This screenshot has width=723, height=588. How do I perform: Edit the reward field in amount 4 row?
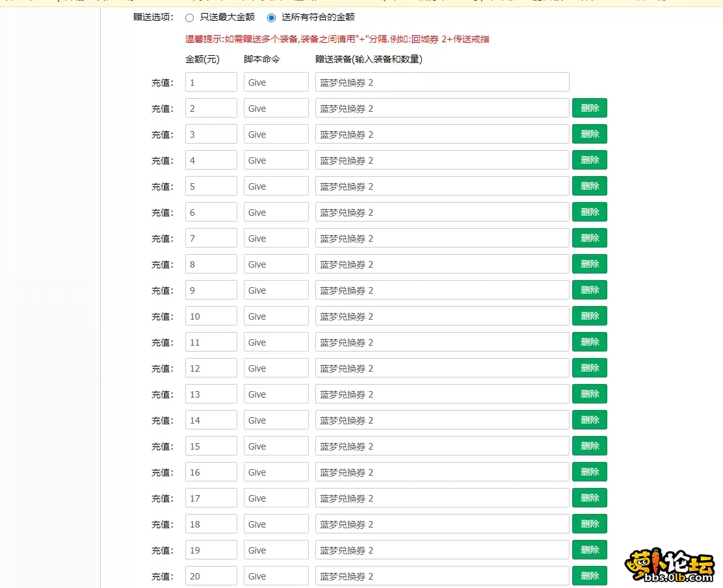point(442,160)
